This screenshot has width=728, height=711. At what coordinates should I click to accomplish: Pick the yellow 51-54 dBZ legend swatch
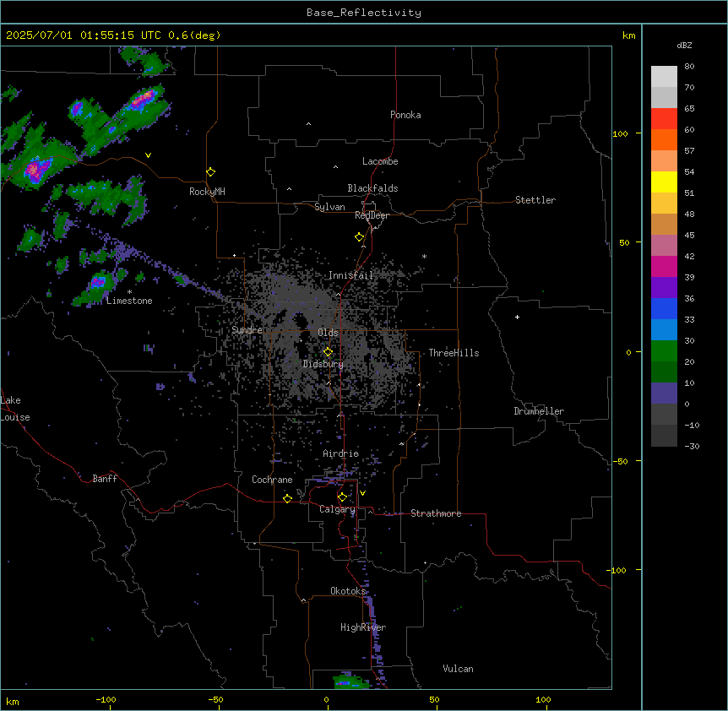click(664, 182)
